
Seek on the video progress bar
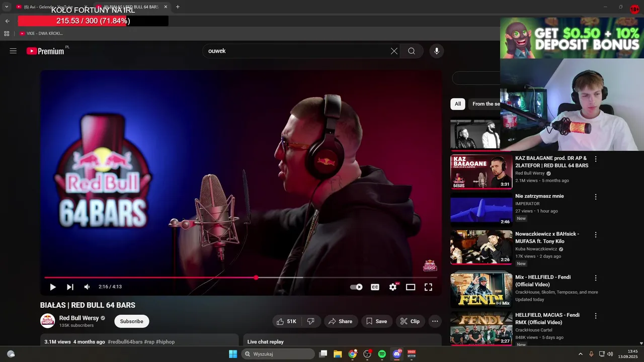tap(240, 278)
